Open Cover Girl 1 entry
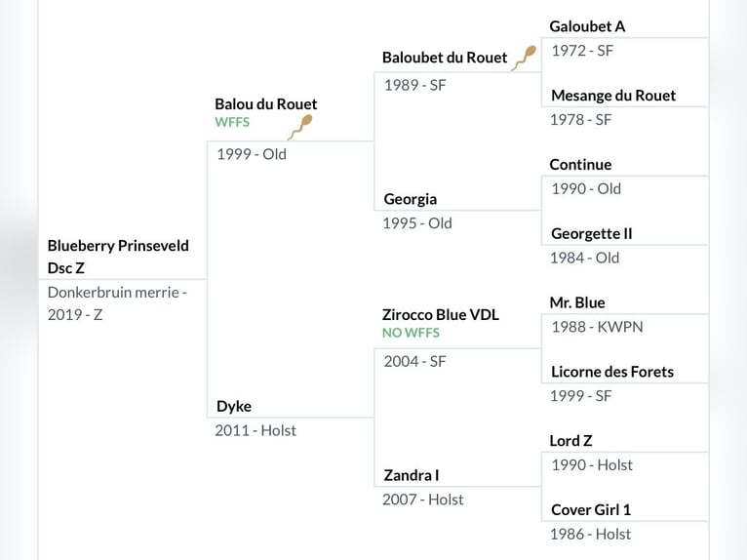 click(591, 510)
